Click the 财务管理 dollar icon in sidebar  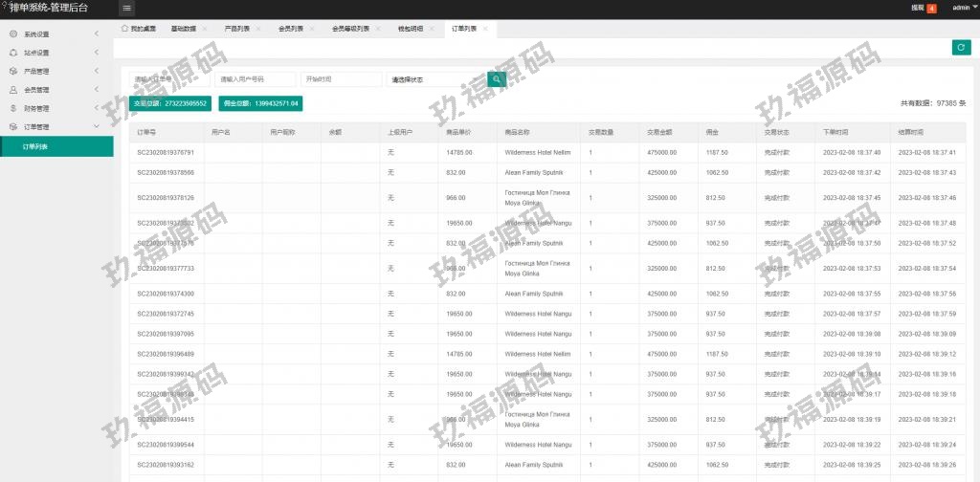(x=13, y=108)
